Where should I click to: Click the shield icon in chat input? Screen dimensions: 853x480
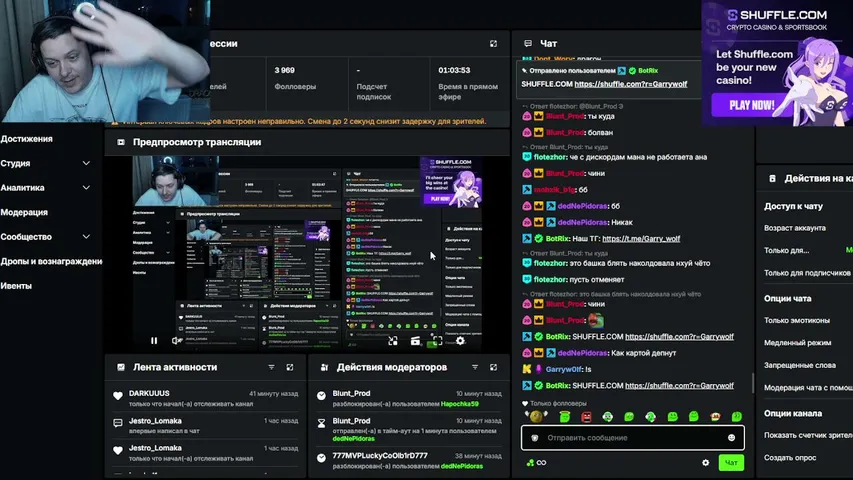coord(535,438)
